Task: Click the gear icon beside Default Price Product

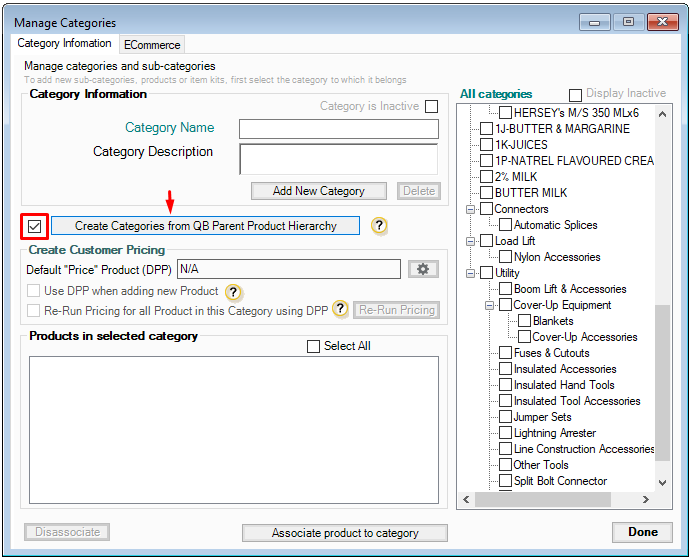Action: point(422,269)
